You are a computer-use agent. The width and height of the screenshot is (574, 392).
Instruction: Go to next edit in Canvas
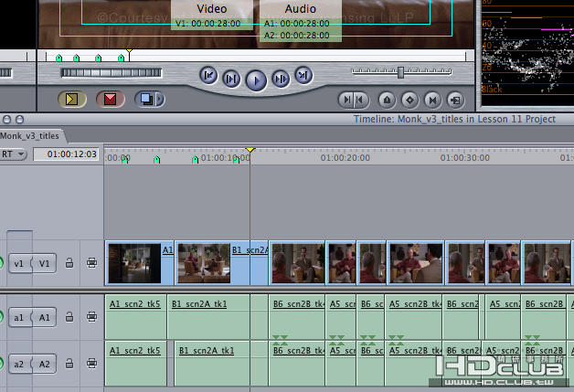pos(303,76)
